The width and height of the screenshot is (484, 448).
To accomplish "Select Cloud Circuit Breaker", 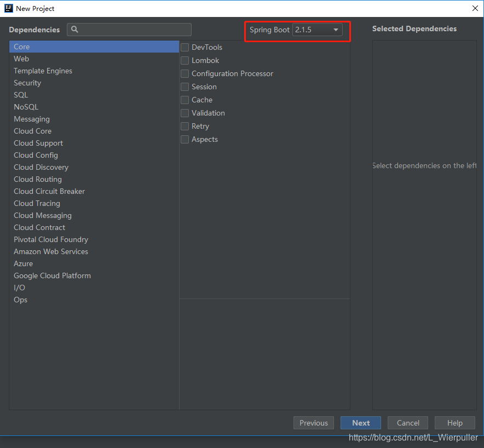I will 94,191.
